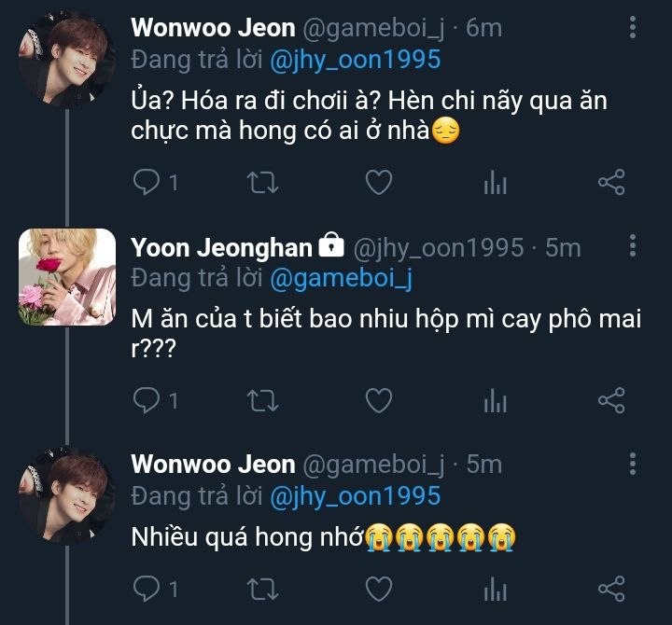This screenshot has width=672, height=625.
Task: Retweet Wonwoo's 'đi chơii' tweet
Action: [x=263, y=182]
